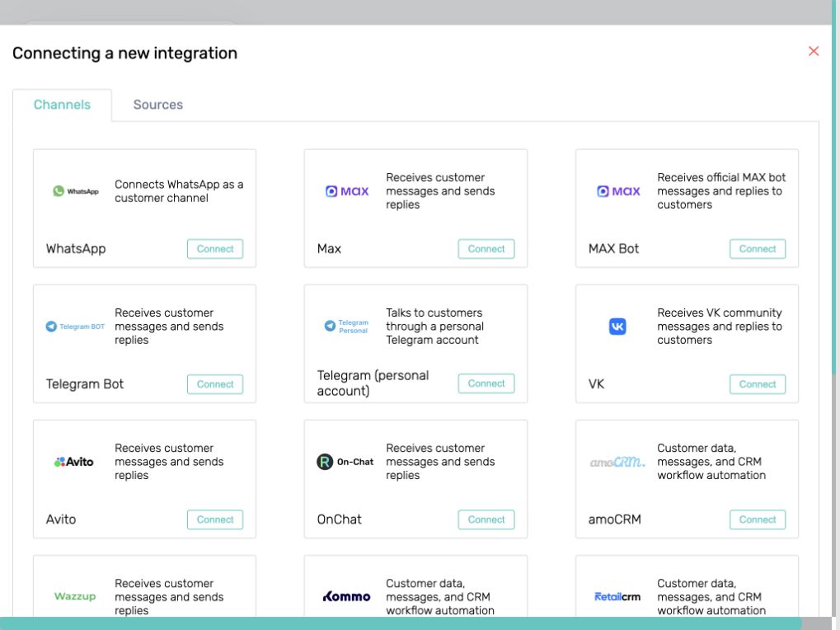Click 'Talks to customers through a personal' description

click(434, 327)
